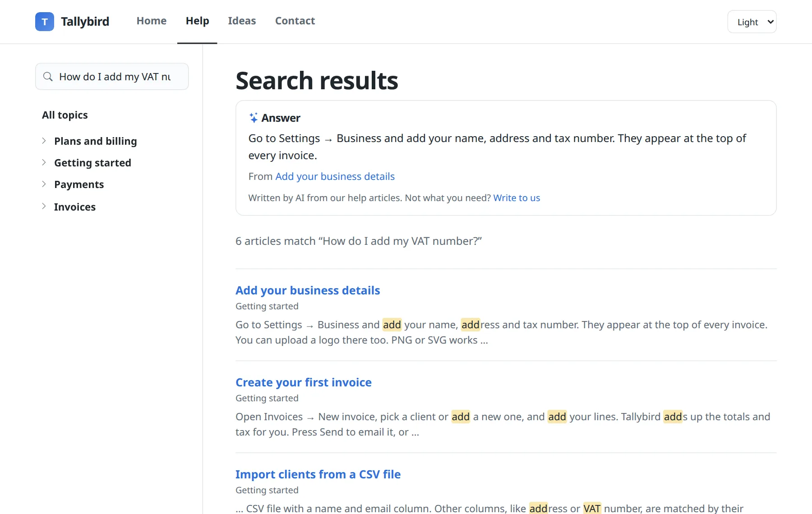Open the Contact nav item
The width and height of the screenshot is (812, 514).
[295, 21]
